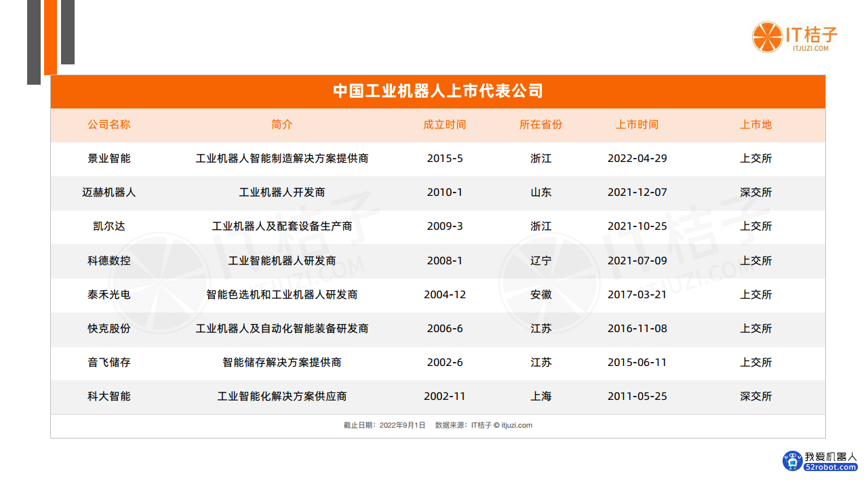868x488 pixels.
Task: Click description 工业智能化解决方案供应商
Action: click(x=282, y=396)
